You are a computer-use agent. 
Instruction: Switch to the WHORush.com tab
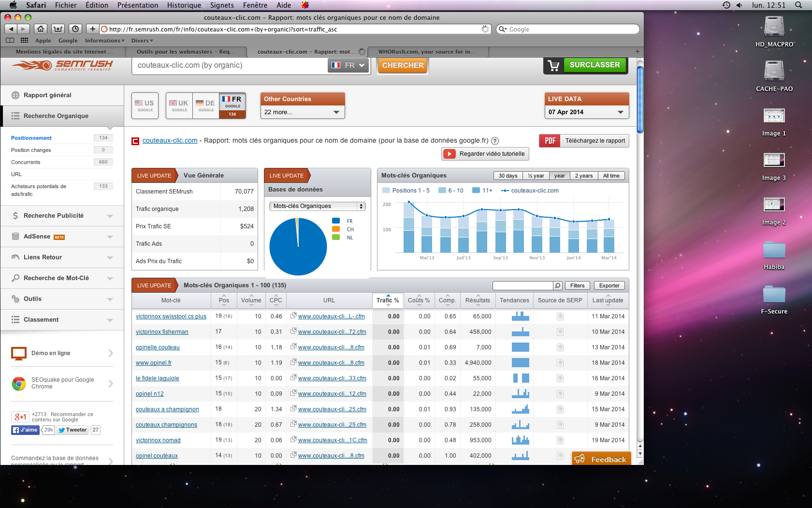tap(427, 52)
